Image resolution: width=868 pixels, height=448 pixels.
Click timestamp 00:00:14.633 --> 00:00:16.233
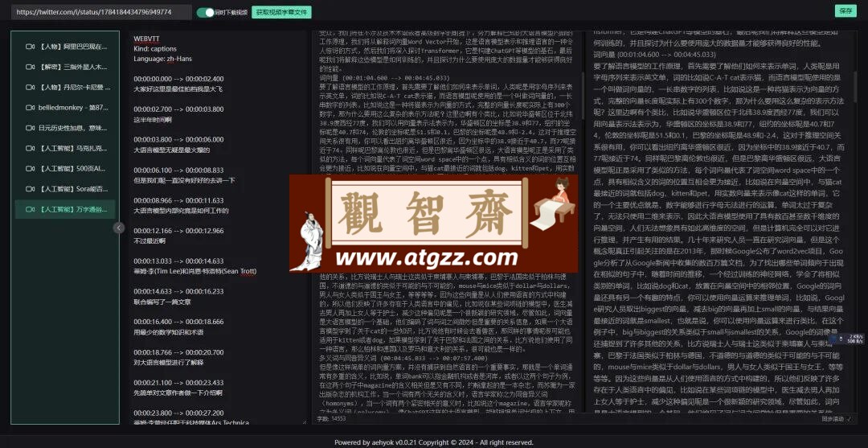[178, 291]
